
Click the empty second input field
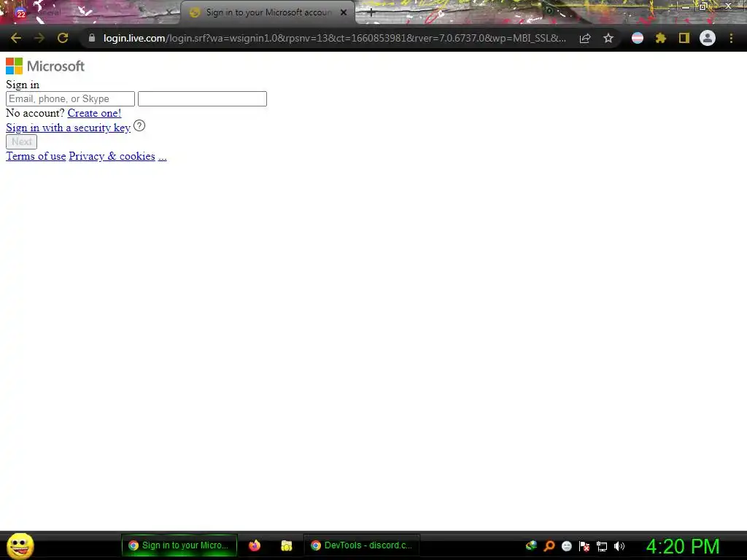(x=203, y=98)
